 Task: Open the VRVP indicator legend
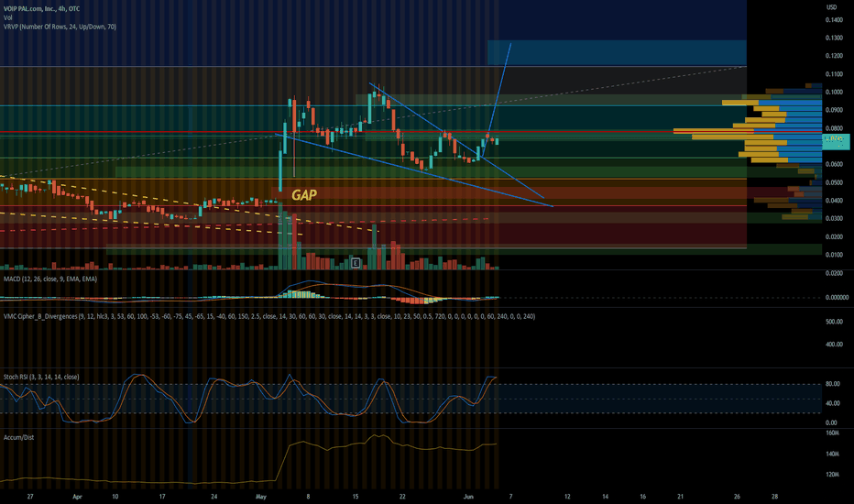60,27
